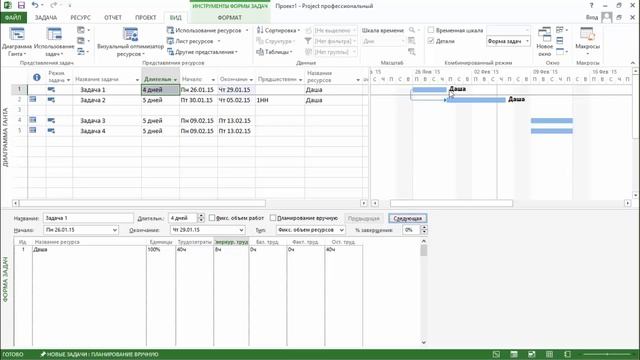Click the Название input field with Задача 1

(88, 218)
